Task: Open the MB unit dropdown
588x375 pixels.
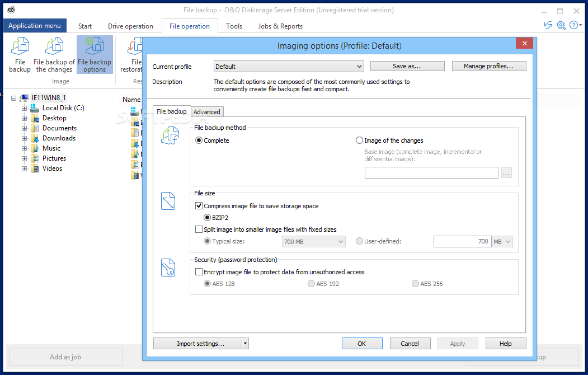Action: click(502, 241)
